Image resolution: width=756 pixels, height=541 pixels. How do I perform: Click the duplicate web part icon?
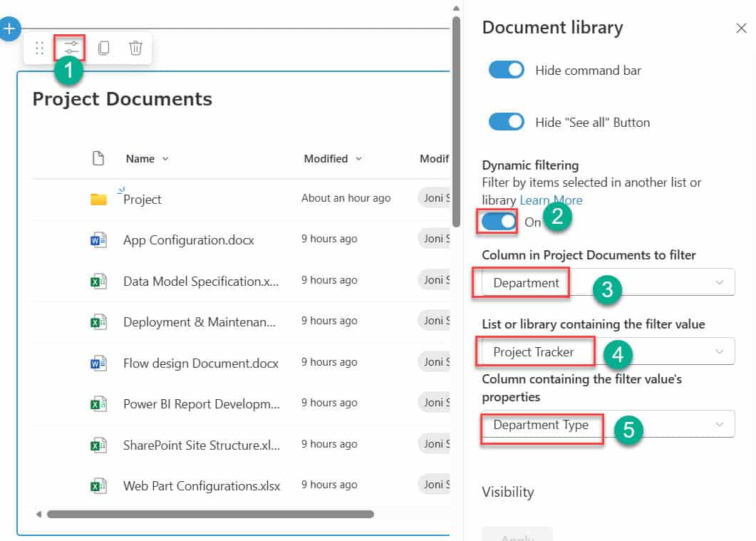pyautogui.click(x=103, y=47)
